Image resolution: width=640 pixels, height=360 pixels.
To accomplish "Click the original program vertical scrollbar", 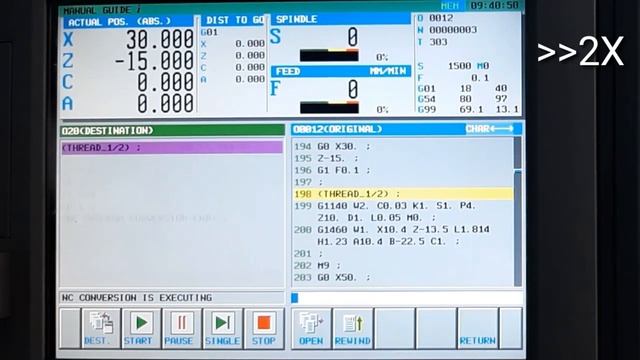I will [x=518, y=211].
